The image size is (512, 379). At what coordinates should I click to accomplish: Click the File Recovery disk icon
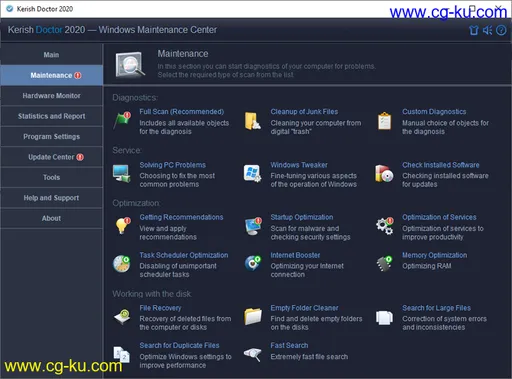pos(122,316)
